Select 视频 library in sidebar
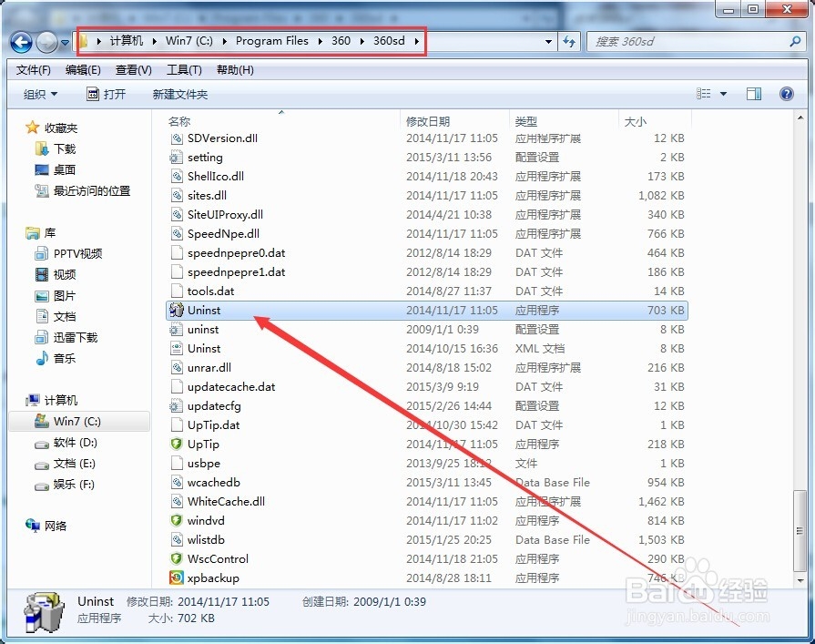 tap(56, 274)
